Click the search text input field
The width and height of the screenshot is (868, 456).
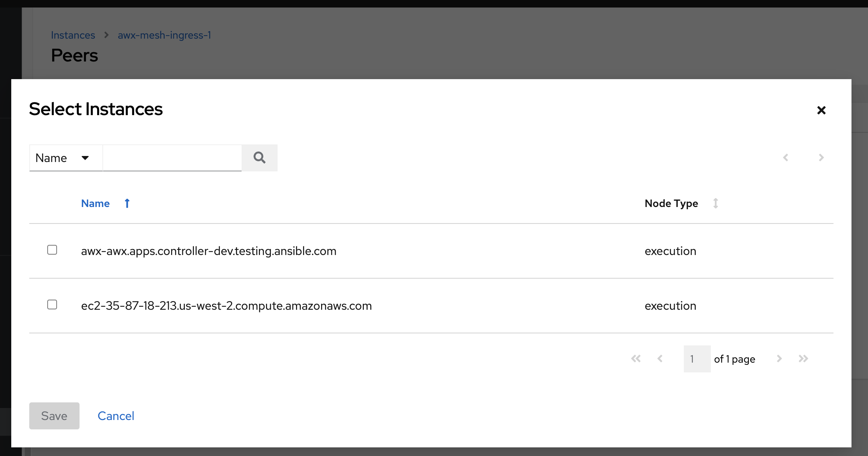click(x=172, y=158)
